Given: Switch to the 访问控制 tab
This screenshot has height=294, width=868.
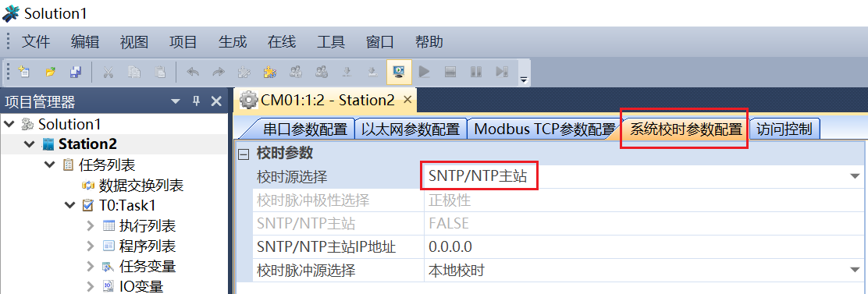Looking at the screenshot, I should tap(784, 130).
